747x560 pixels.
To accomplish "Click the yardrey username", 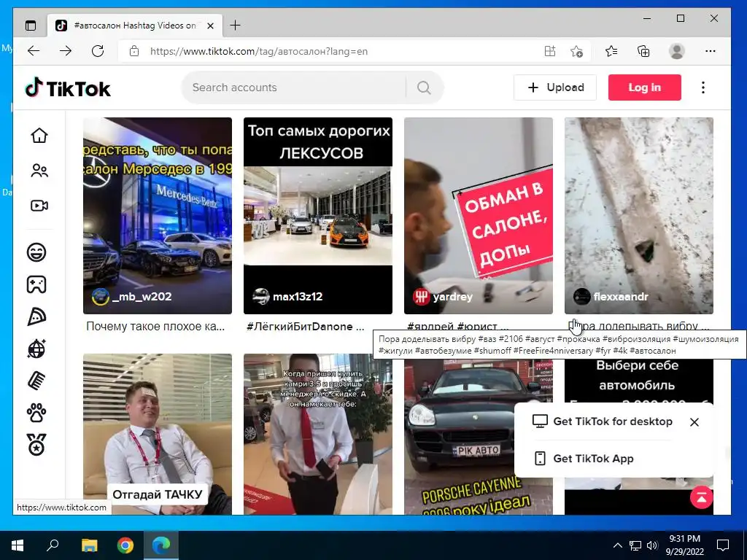I will (x=452, y=297).
